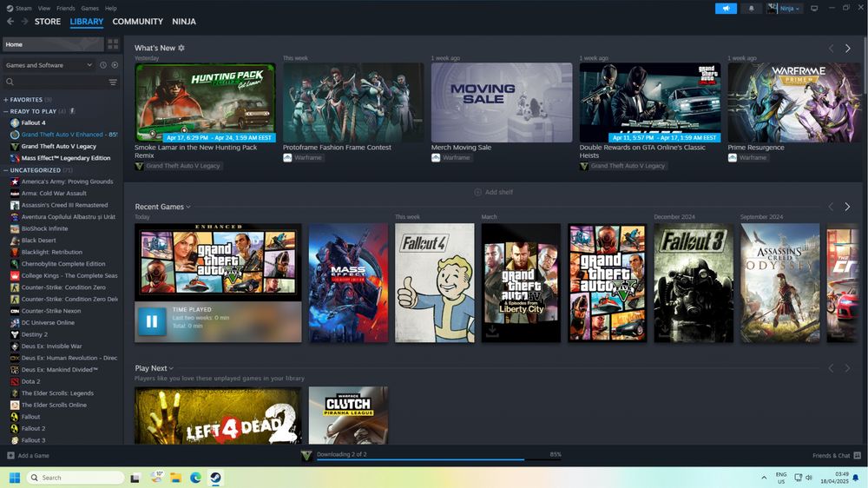Open the Moving Sale news card
The height and width of the screenshot is (488, 868).
[502, 102]
